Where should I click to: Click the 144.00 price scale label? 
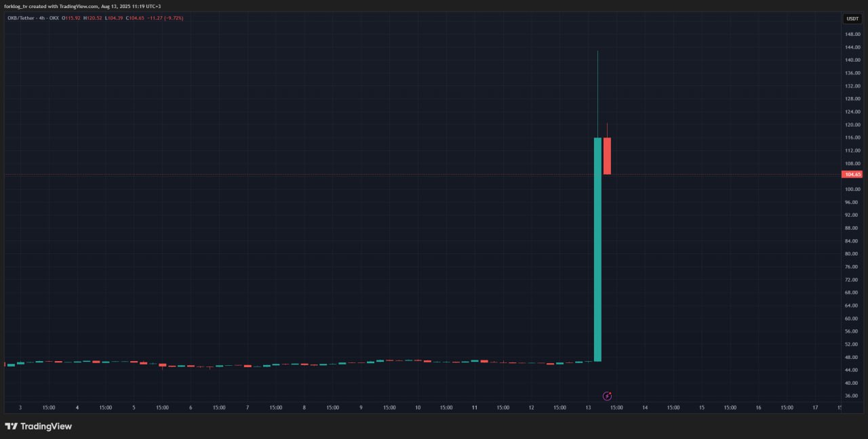click(852, 47)
